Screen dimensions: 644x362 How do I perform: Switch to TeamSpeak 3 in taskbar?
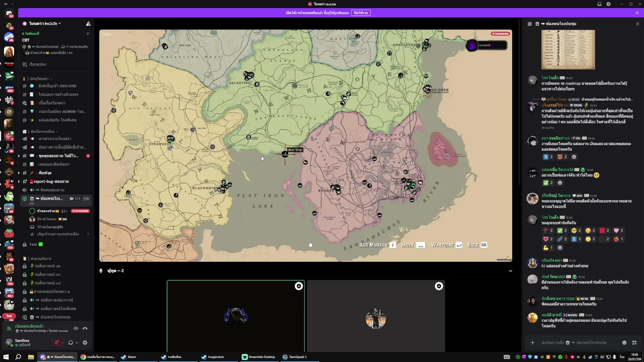click(x=298, y=357)
